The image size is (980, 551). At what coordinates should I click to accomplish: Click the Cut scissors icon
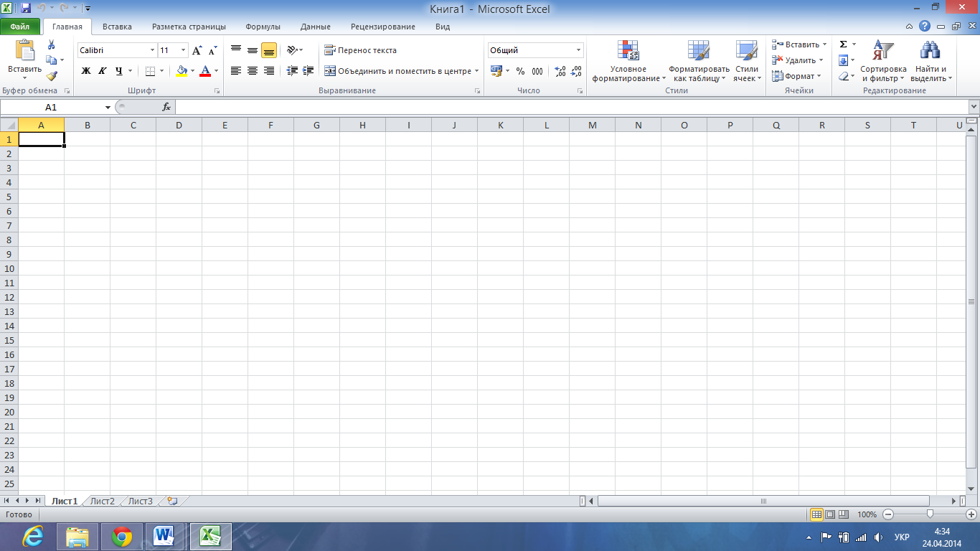[51, 44]
